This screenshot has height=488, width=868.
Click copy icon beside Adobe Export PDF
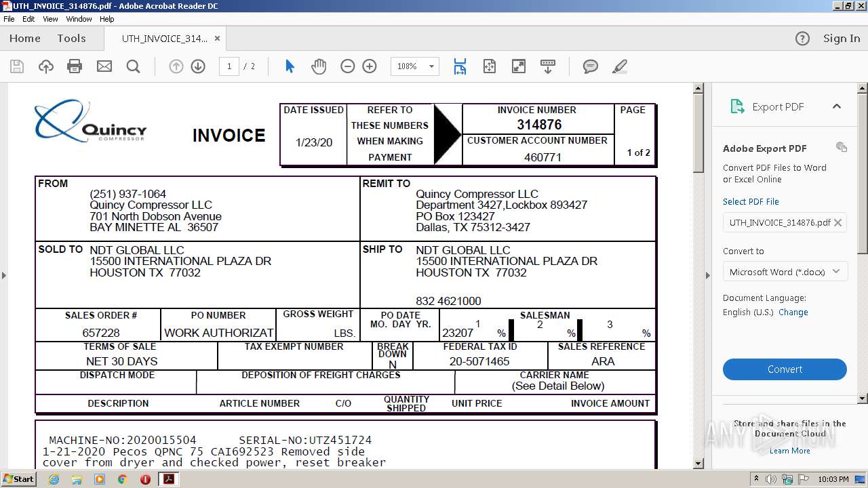click(842, 147)
